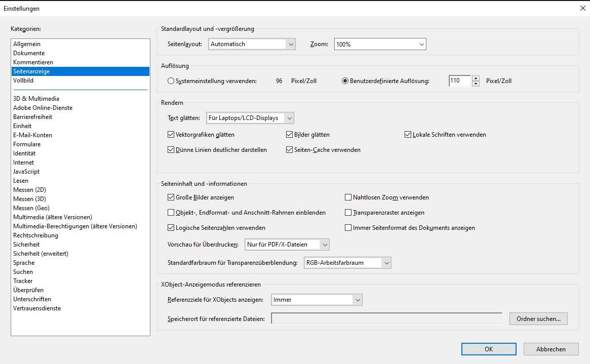Confirm settings with the OK button

(489, 349)
